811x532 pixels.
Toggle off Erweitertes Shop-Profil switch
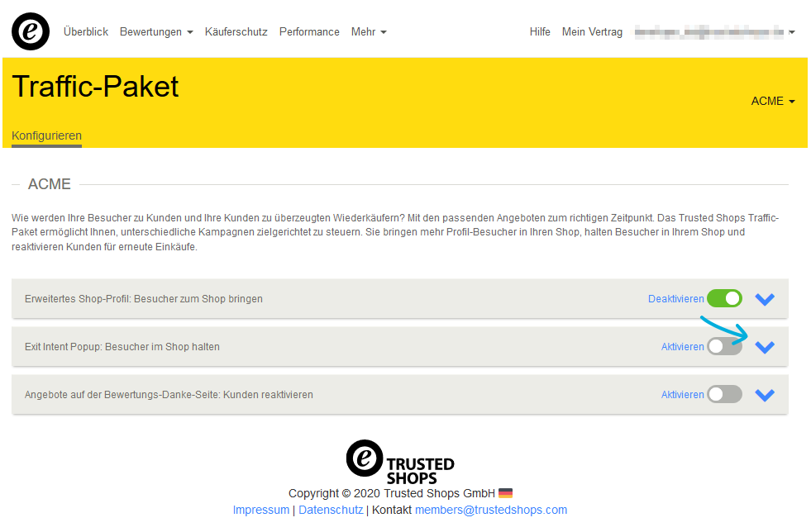(x=725, y=298)
